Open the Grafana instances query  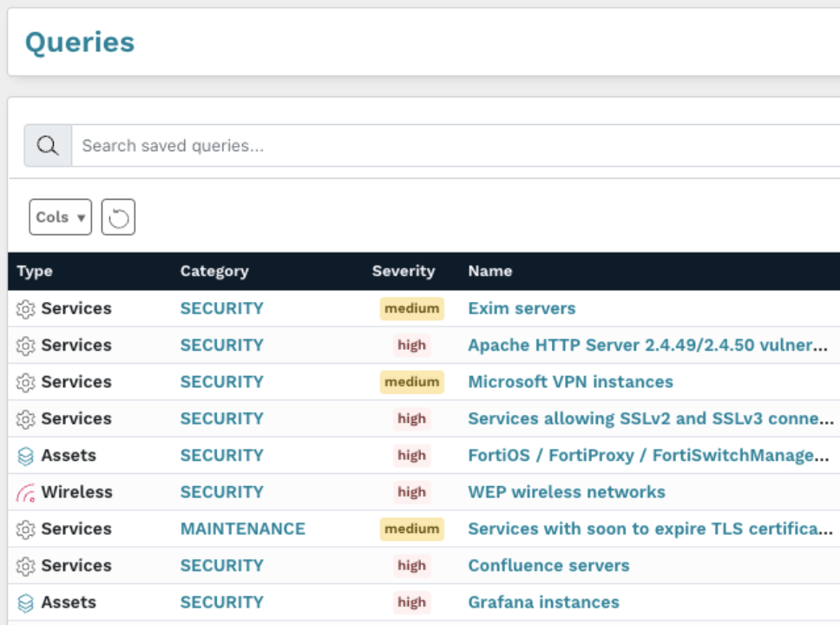coord(544,602)
